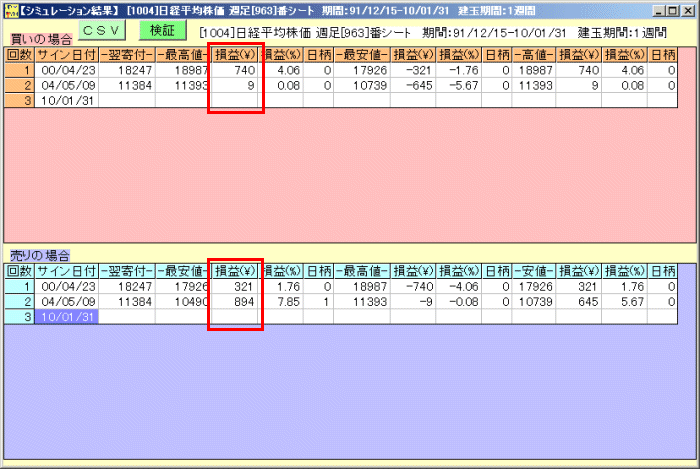
Task: Click the -翌寄付- header in the sell table
Action: tap(127, 271)
